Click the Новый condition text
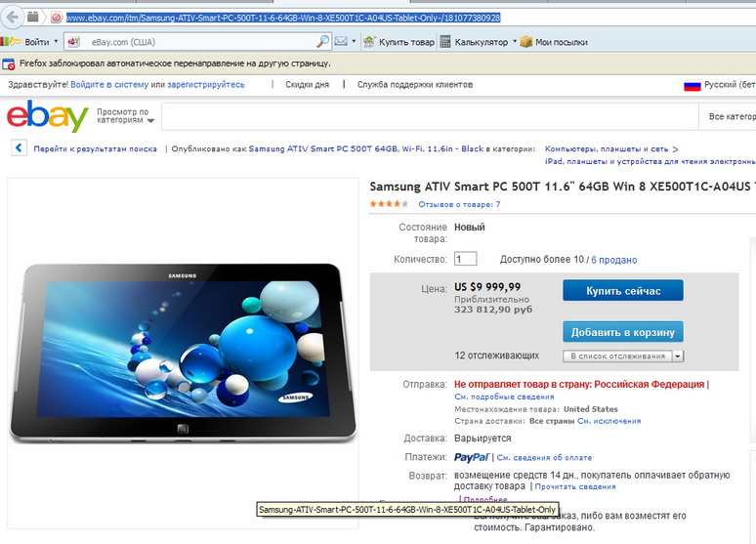756x544 pixels. [x=470, y=228]
